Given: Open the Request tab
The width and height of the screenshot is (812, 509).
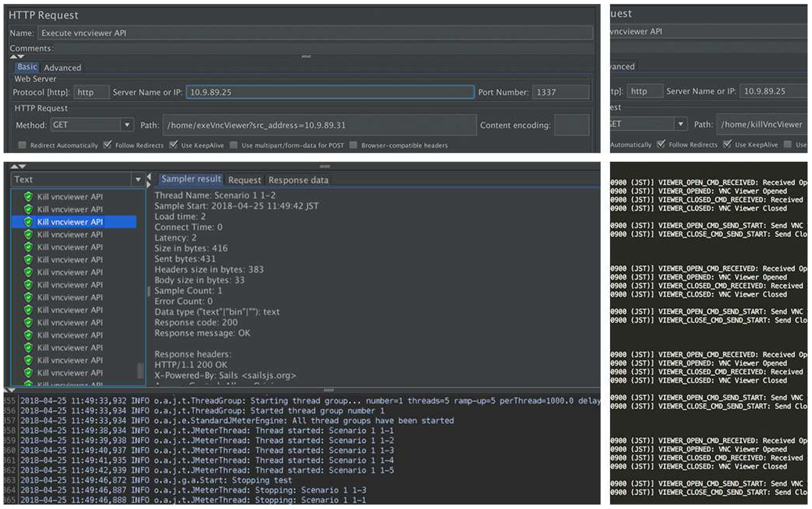Looking at the screenshot, I should pos(244,180).
